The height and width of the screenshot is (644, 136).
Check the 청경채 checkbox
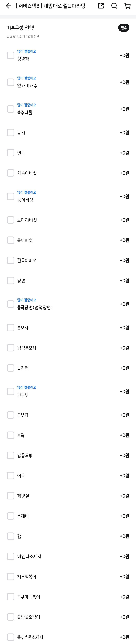click(10, 55)
